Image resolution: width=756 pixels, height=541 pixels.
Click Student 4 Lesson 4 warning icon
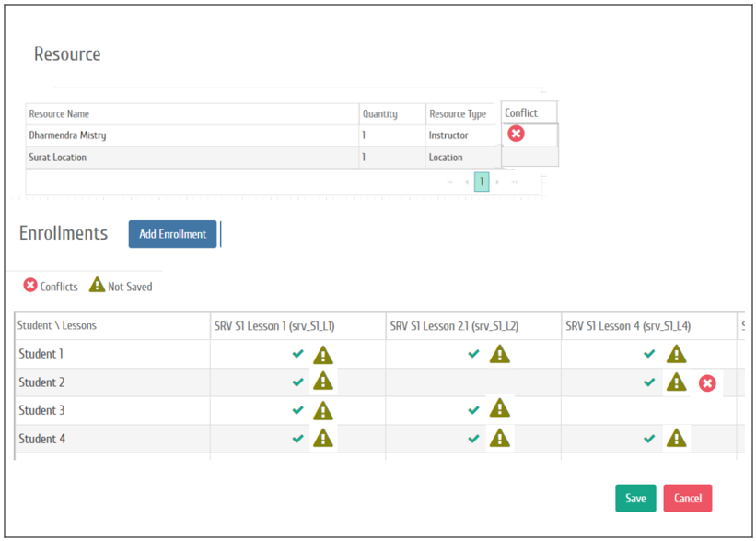tap(676, 439)
